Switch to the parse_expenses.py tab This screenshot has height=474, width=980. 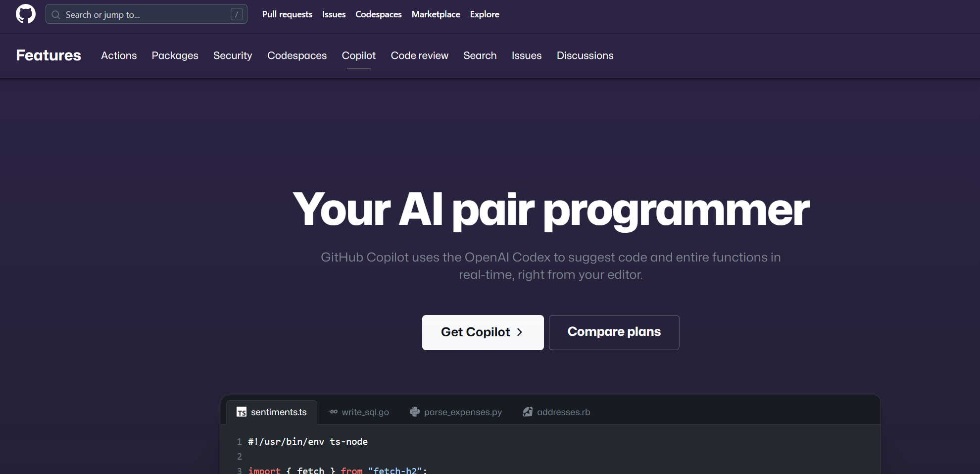pyautogui.click(x=456, y=412)
